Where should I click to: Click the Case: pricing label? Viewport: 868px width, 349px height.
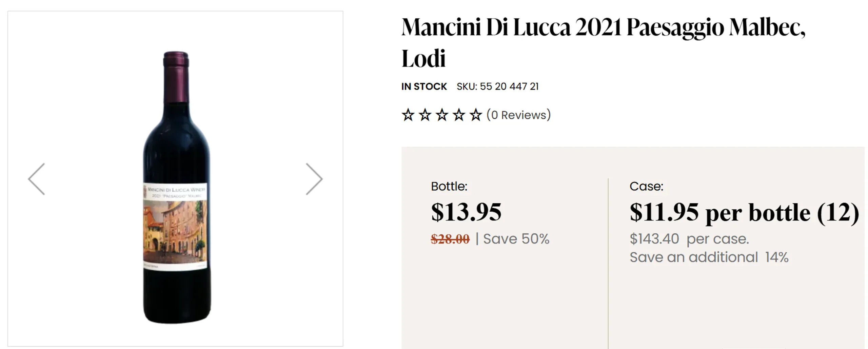(x=647, y=186)
